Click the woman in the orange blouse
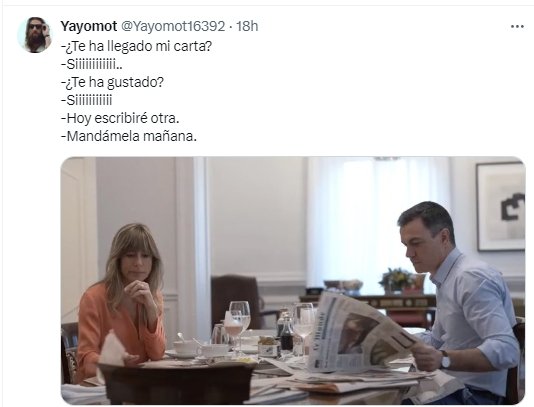 pyautogui.click(x=123, y=300)
